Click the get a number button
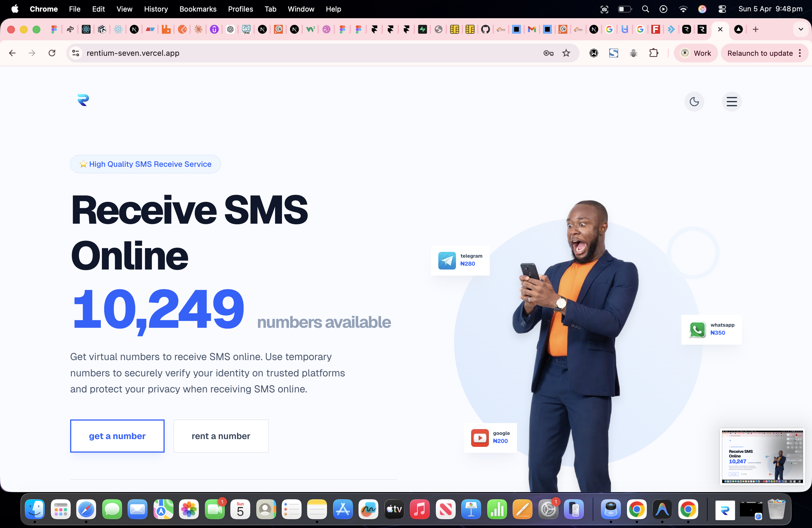Image resolution: width=812 pixels, height=528 pixels. [117, 436]
